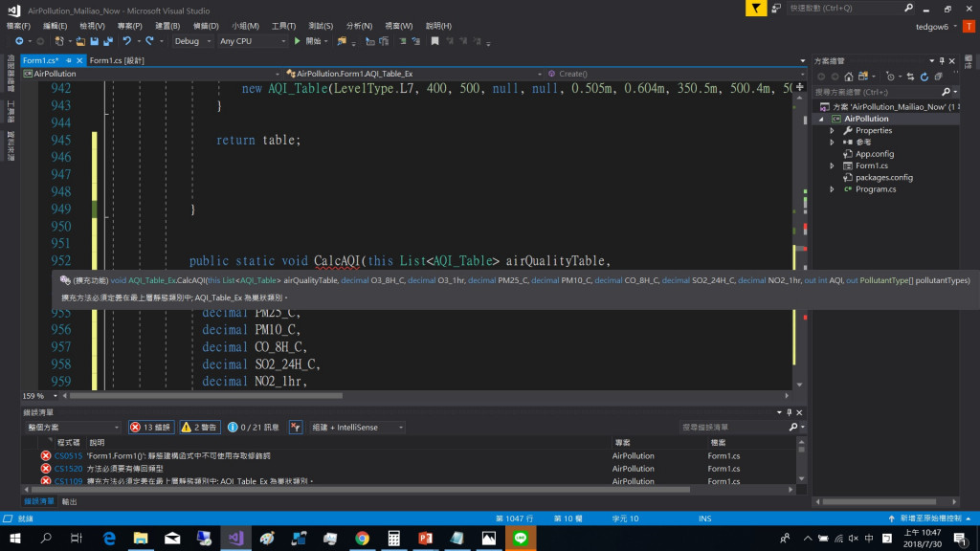Click the Solution Explorer Home icon
The width and height of the screenshot is (980, 551).
[849, 77]
